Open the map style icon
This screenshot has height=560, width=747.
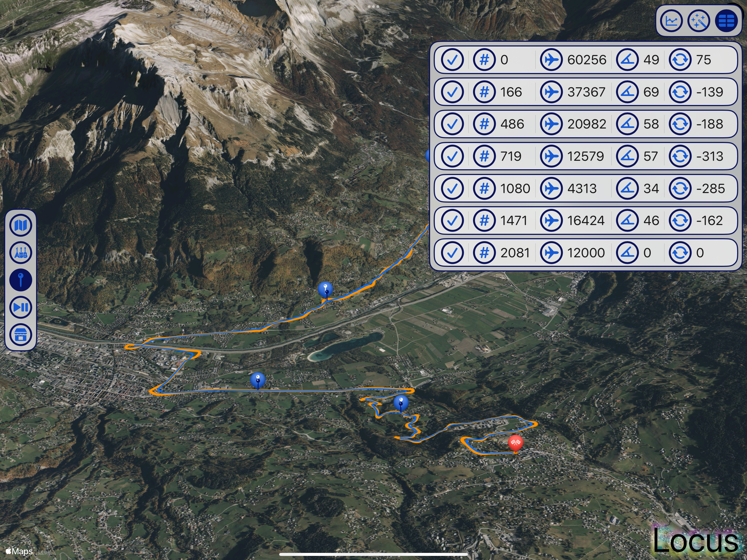[21, 225]
